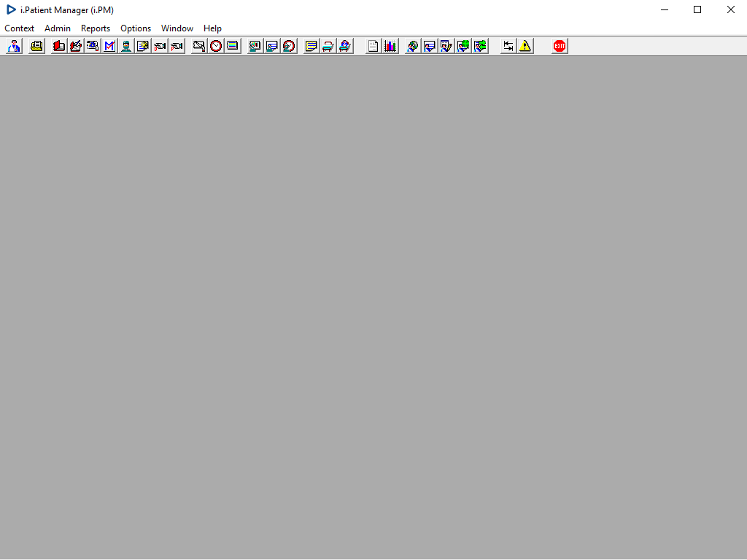Click the person with CD disc icon

click(413, 46)
